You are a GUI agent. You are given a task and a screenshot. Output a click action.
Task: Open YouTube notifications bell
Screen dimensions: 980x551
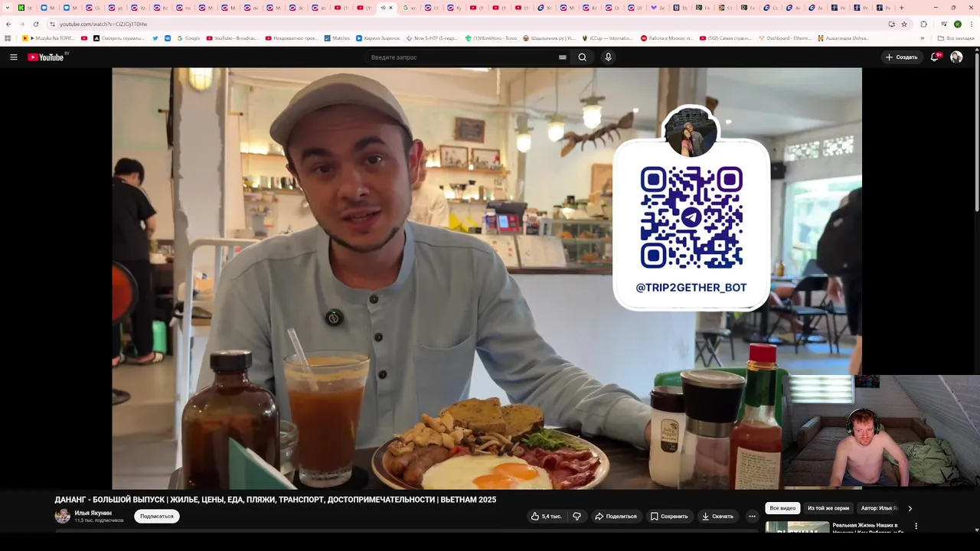click(x=936, y=57)
